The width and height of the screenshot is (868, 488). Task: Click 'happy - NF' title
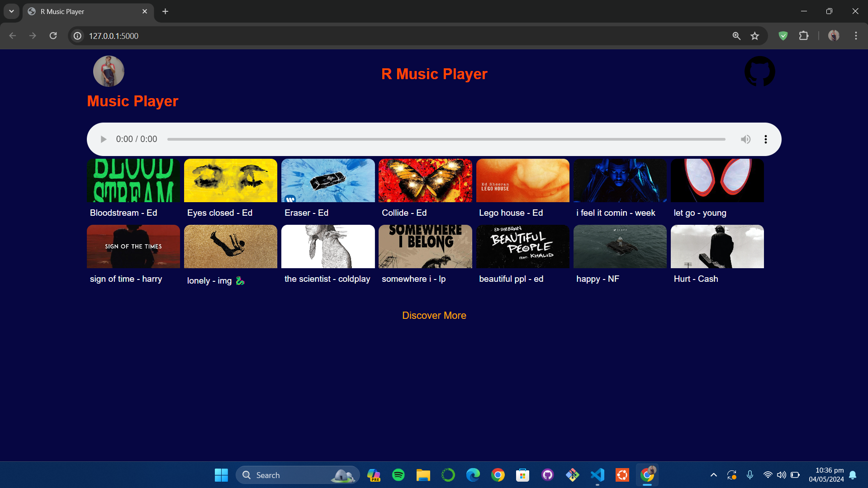click(598, 279)
